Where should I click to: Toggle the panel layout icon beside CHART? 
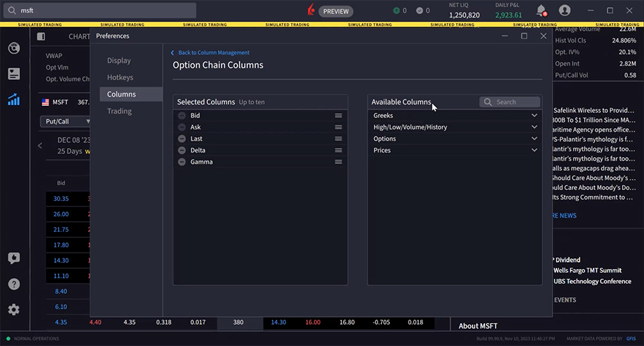click(41, 37)
